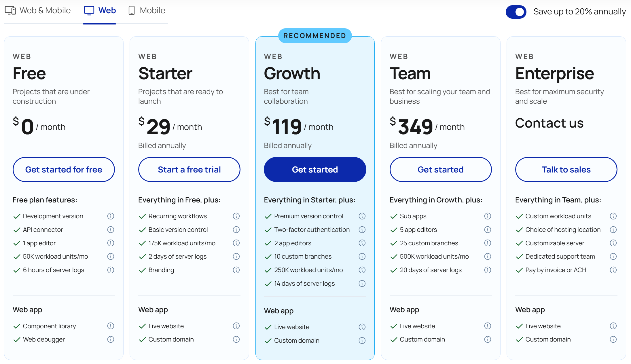This screenshot has width=631, height=364.
Task: Click info icon next to API connector
Action: pyautogui.click(x=111, y=230)
